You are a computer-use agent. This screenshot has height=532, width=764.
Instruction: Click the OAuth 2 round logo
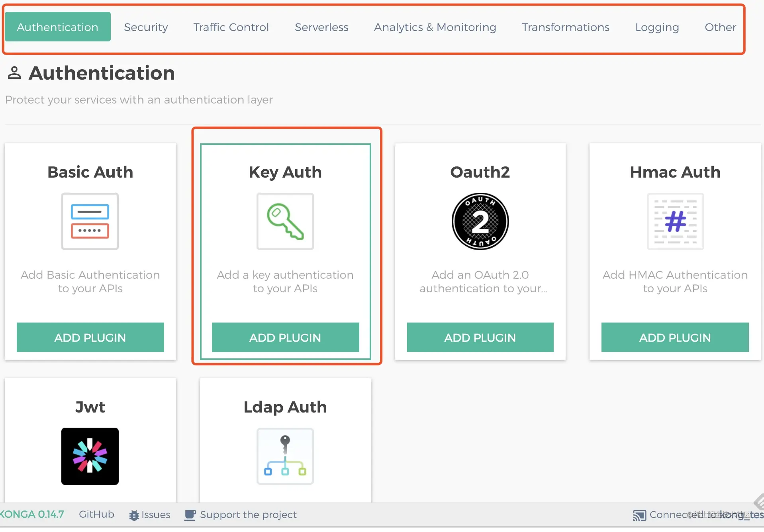(x=480, y=221)
